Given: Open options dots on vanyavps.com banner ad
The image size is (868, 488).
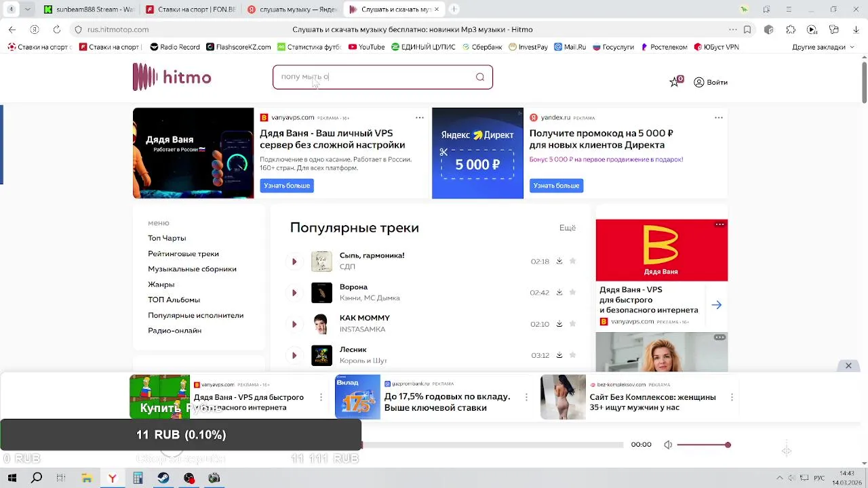Looking at the screenshot, I should coord(420,117).
